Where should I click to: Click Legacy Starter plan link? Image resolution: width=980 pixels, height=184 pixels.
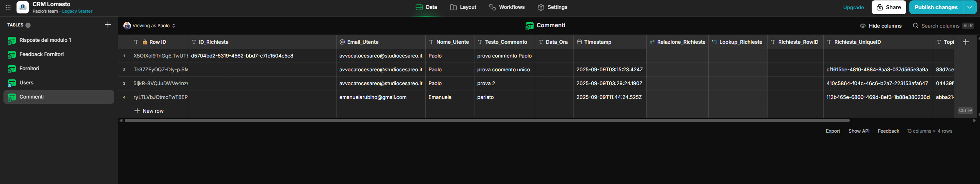click(77, 11)
